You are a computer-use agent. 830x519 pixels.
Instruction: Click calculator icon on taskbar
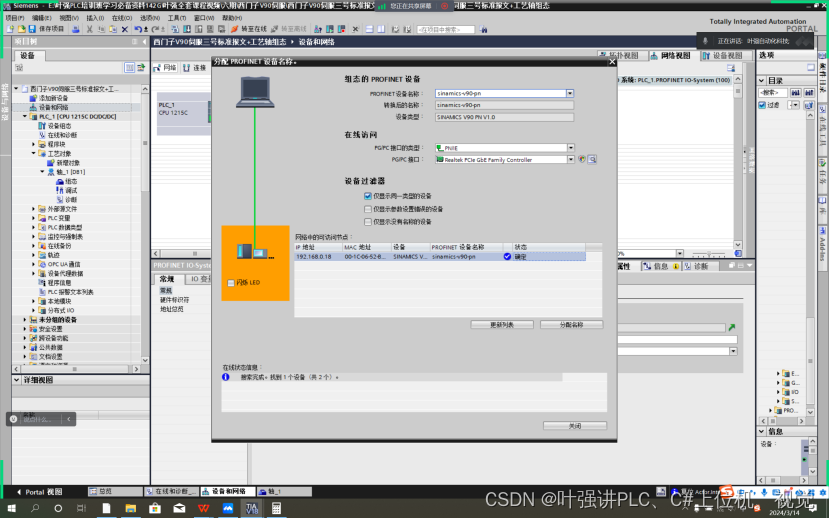[x=276, y=508]
